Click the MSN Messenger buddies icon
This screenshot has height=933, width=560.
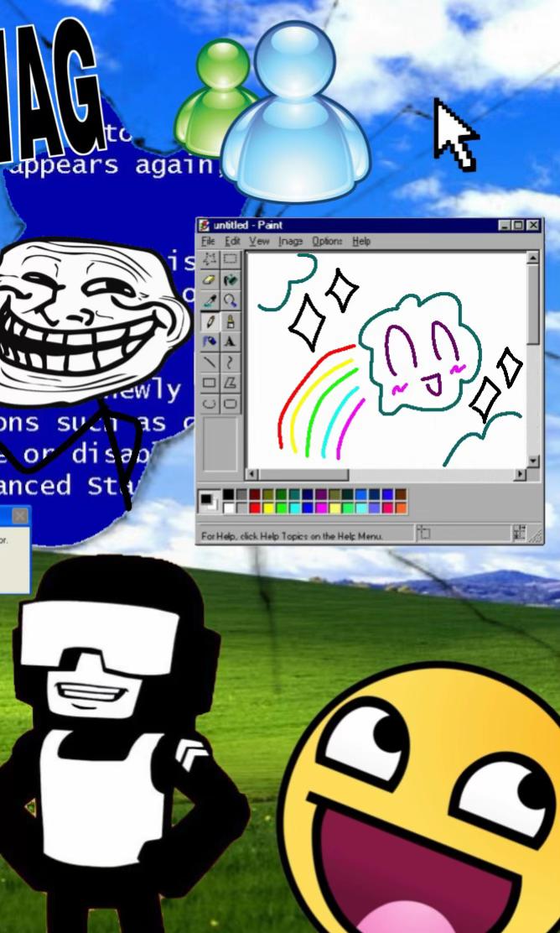[x=272, y=113]
